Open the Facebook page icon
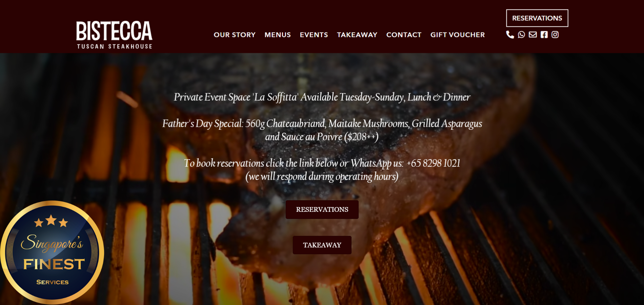Screen dimensions: 644x305 pyautogui.click(x=544, y=35)
